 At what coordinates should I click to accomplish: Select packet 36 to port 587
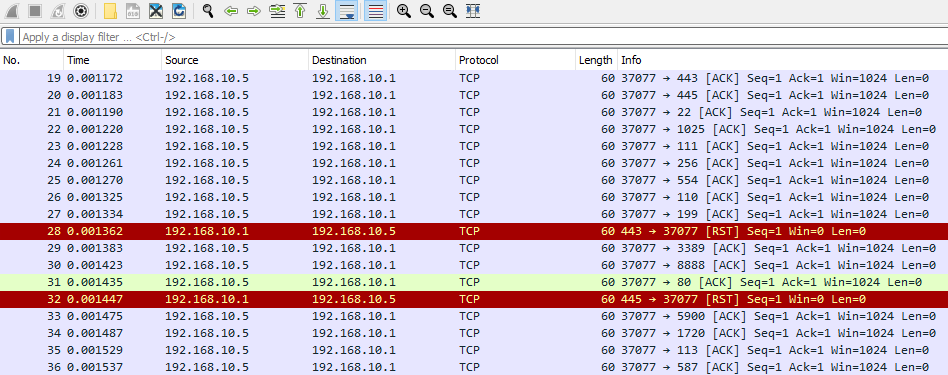[x=474, y=367]
